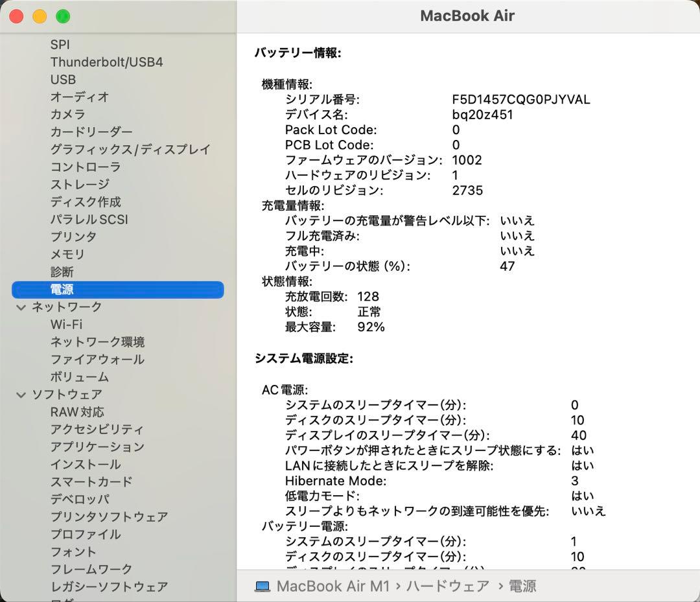Collapse the ネットワーク section

pos(21,307)
